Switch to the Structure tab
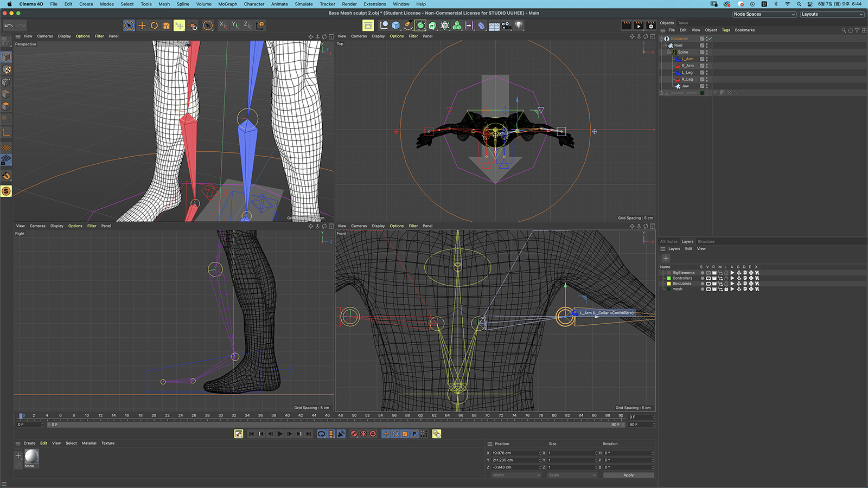The width and height of the screenshot is (868, 488). (x=706, y=241)
